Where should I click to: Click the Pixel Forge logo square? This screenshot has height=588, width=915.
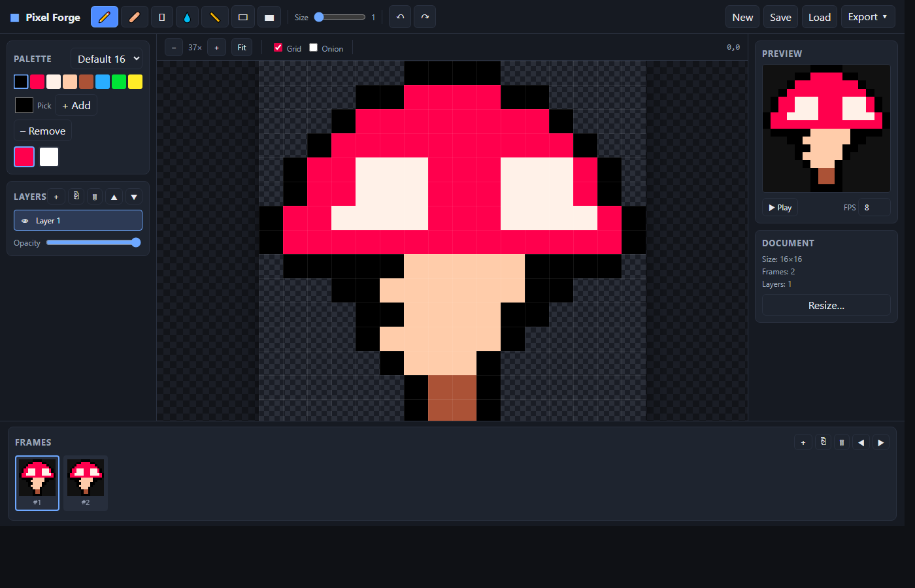pyautogui.click(x=14, y=18)
